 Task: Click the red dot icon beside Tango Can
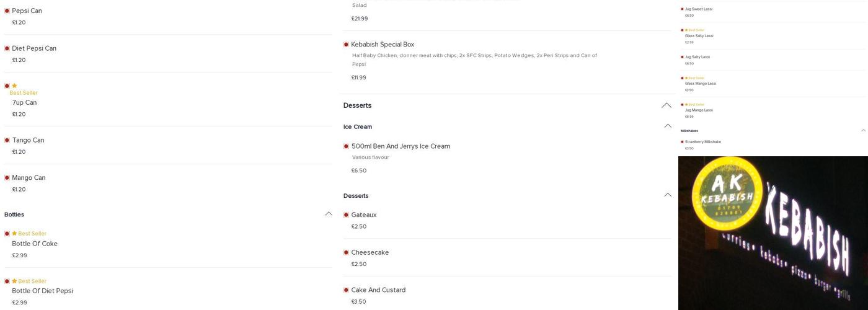pyautogui.click(x=7, y=140)
